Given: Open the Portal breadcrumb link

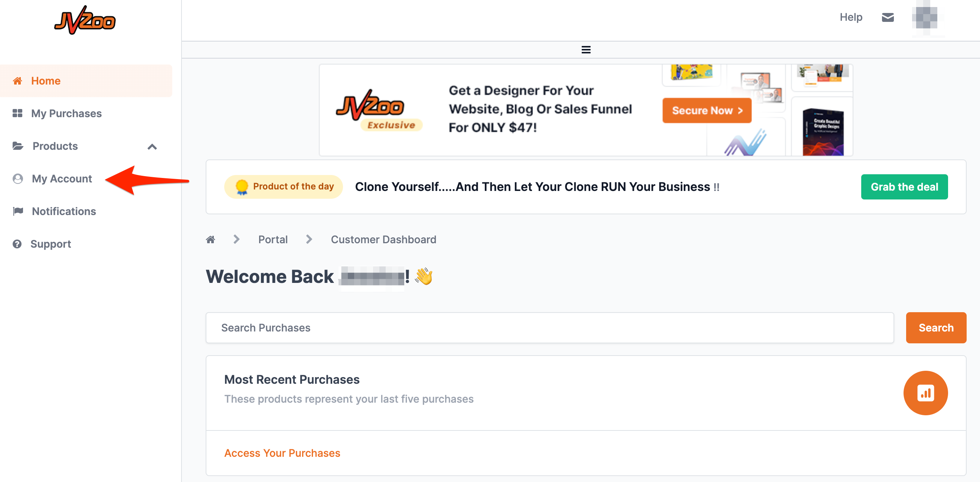Looking at the screenshot, I should (273, 239).
